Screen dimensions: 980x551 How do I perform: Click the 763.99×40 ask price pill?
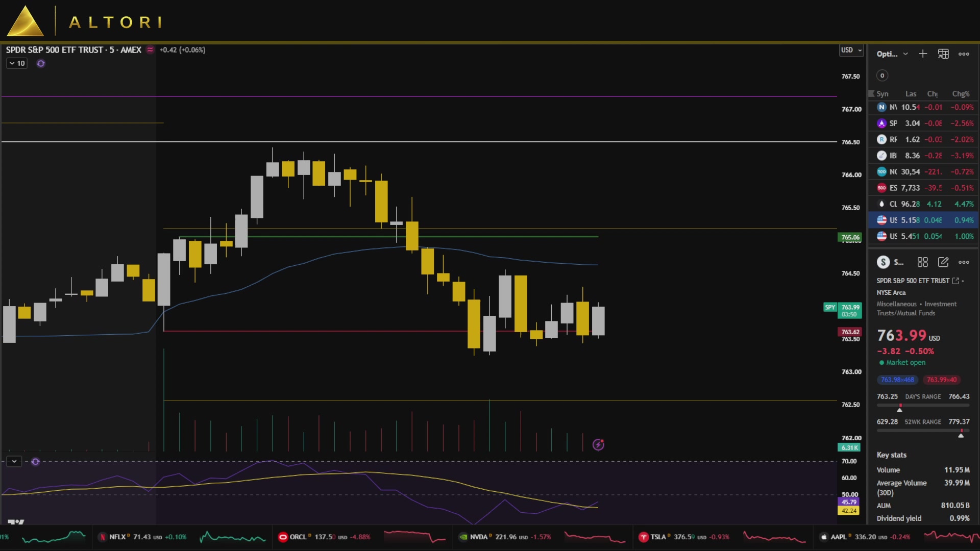[x=942, y=380]
